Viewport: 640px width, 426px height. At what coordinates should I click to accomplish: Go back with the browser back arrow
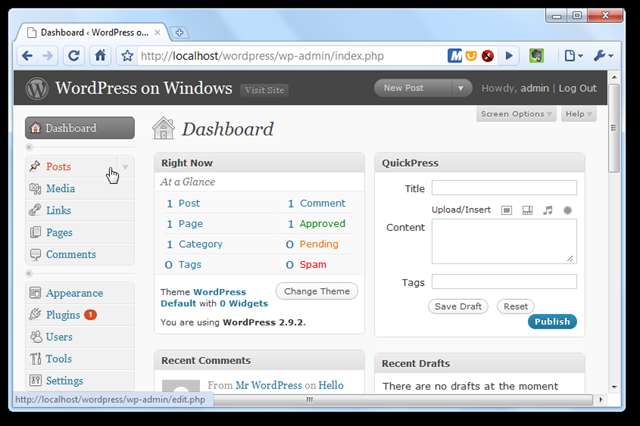coord(27,55)
